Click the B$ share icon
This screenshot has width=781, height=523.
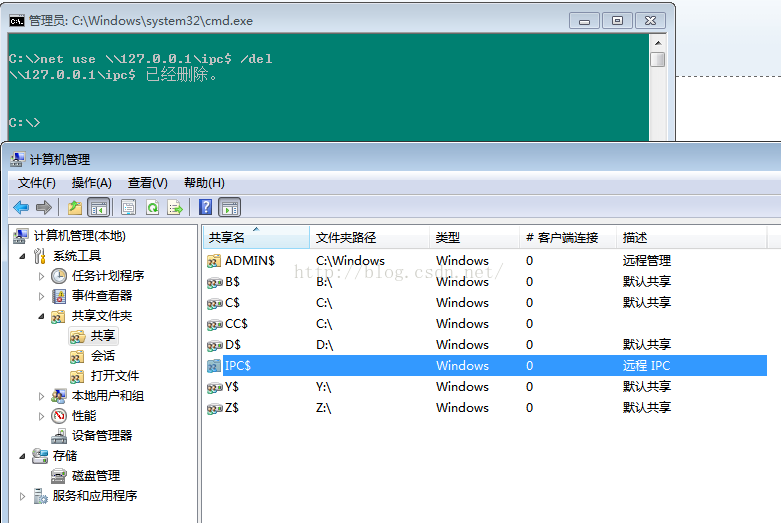(x=215, y=282)
